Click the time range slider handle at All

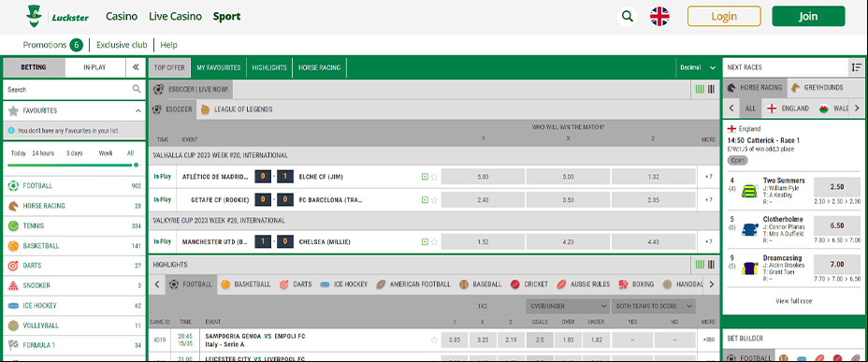(x=137, y=165)
